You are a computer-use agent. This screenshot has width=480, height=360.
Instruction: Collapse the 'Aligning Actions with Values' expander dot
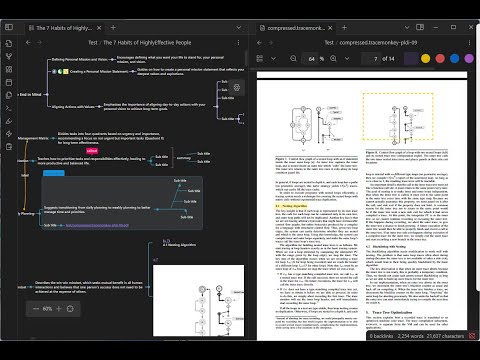99,107
